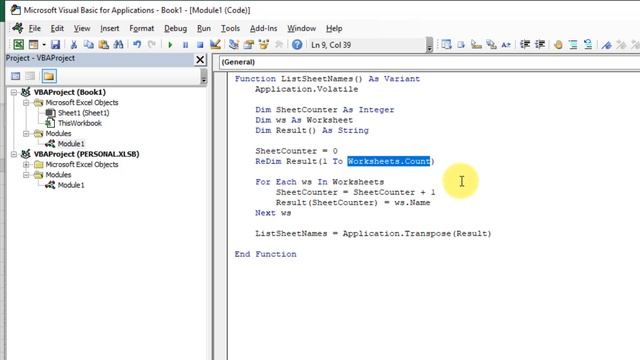Click the End Function line
640x360 pixels.
click(x=265, y=254)
